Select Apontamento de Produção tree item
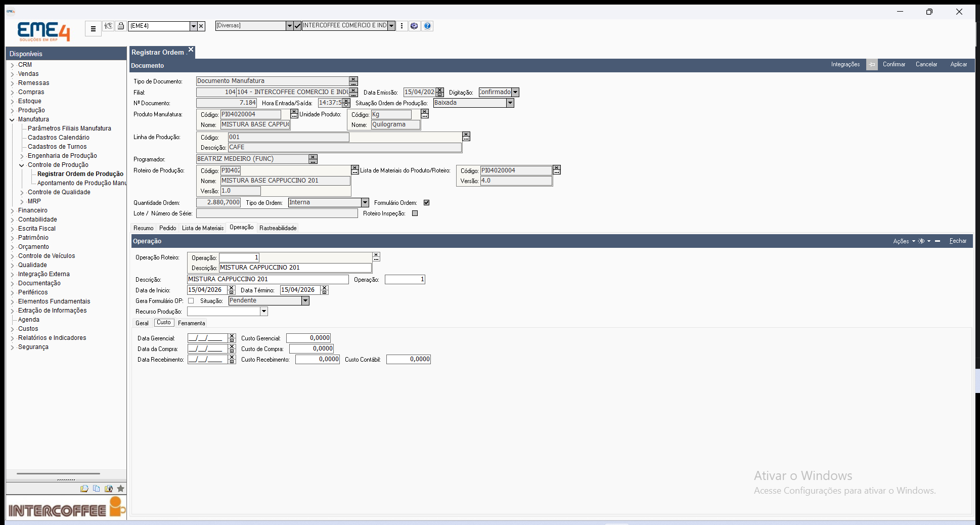The width and height of the screenshot is (980, 525). tap(82, 183)
